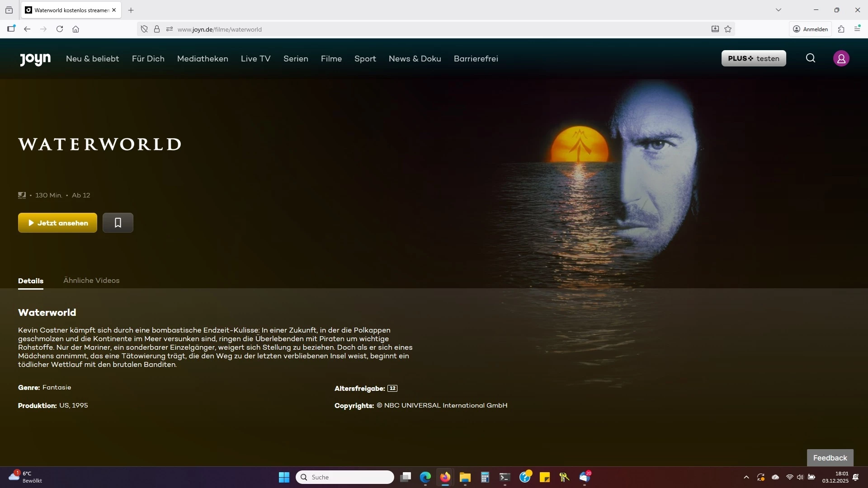The width and height of the screenshot is (868, 488).
Task: Reload the page
Action: (x=60, y=29)
